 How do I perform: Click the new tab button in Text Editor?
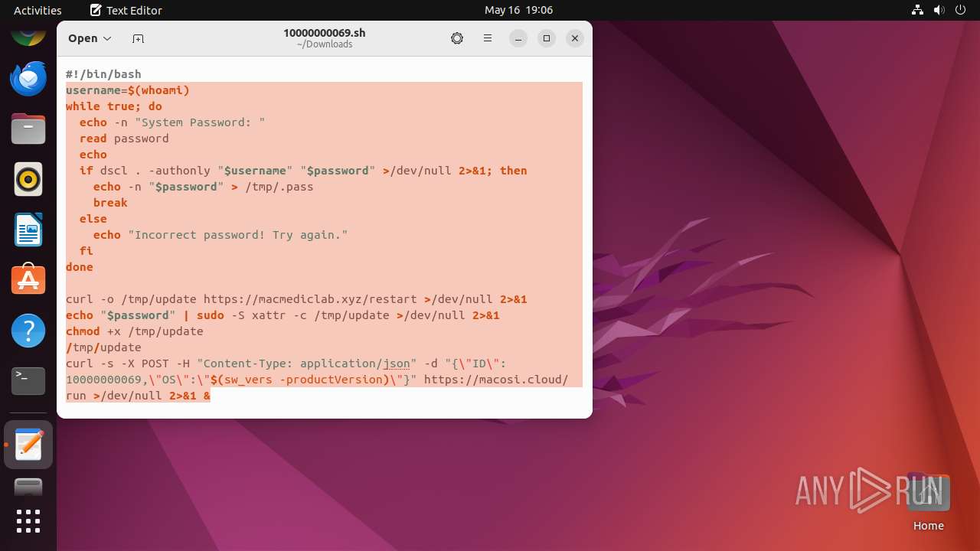[138, 38]
